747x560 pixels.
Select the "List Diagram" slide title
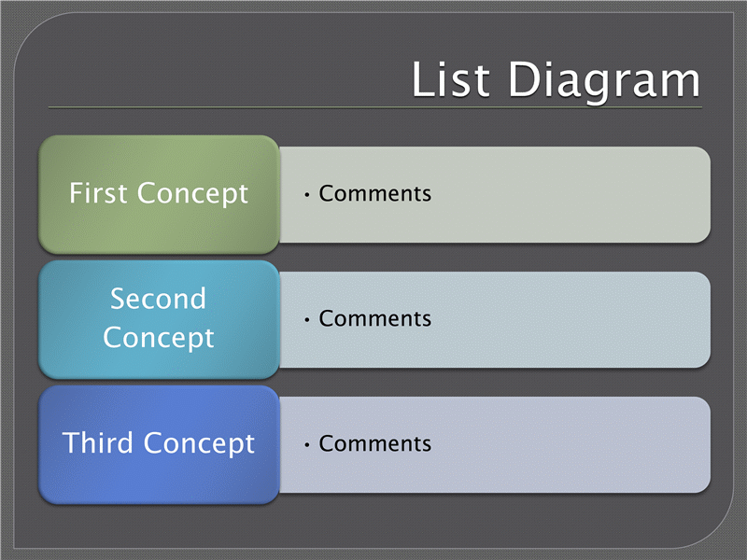tap(556, 80)
